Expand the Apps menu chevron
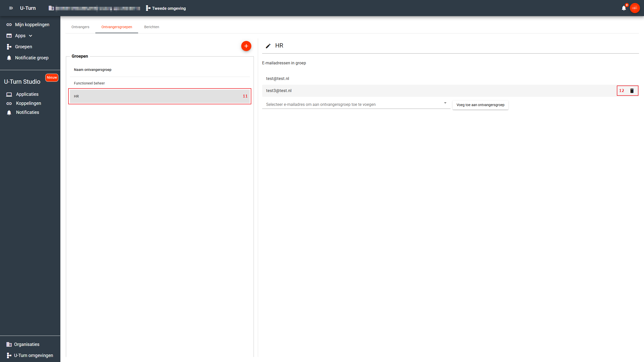This screenshot has height=362, width=644. [x=31, y=36]
